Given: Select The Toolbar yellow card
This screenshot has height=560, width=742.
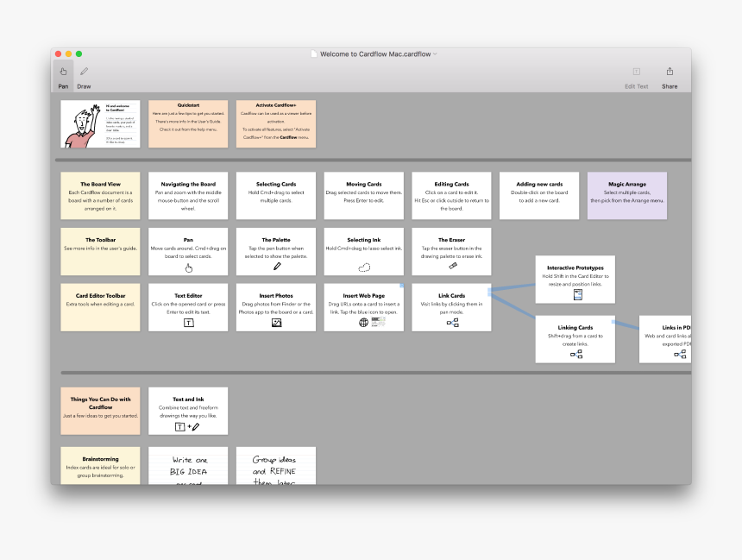Looking at the screenshot, I should pyautogui.click(x=100, y=251).
